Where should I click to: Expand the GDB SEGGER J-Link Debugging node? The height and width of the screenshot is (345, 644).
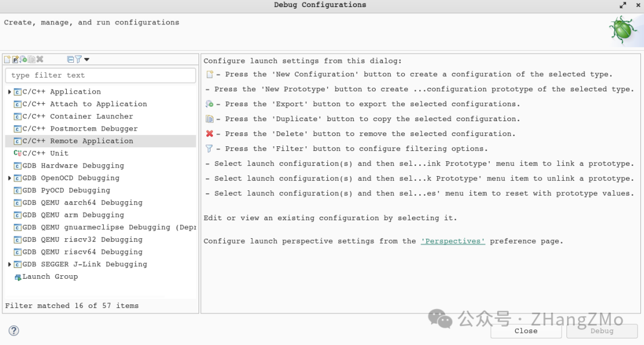tap(10, 264)
